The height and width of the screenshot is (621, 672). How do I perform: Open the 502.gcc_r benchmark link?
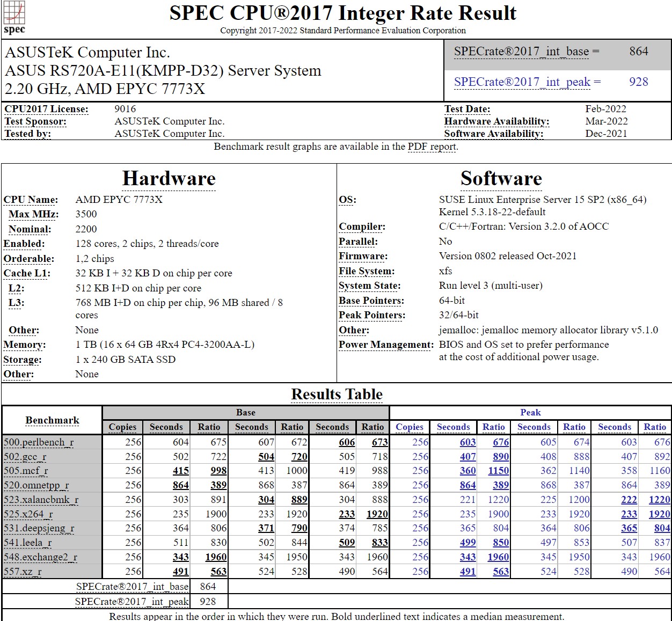coord(26,457)
